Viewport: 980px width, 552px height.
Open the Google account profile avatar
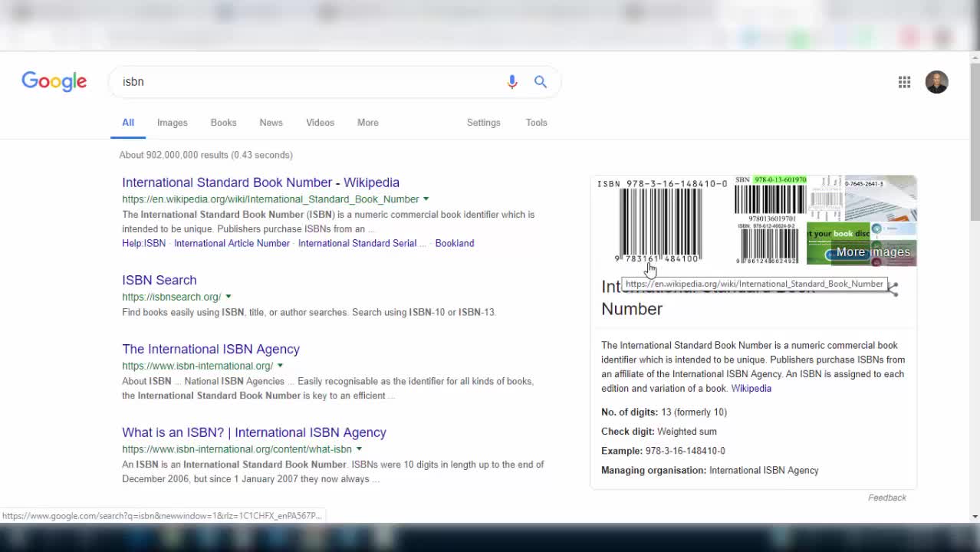pyautogui.click(x=936, y=82)
